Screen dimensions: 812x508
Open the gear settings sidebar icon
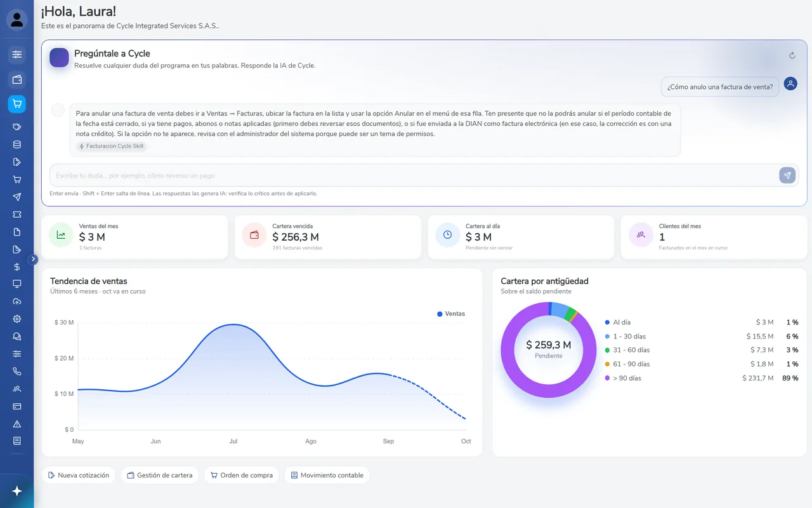tap(17, 319)
